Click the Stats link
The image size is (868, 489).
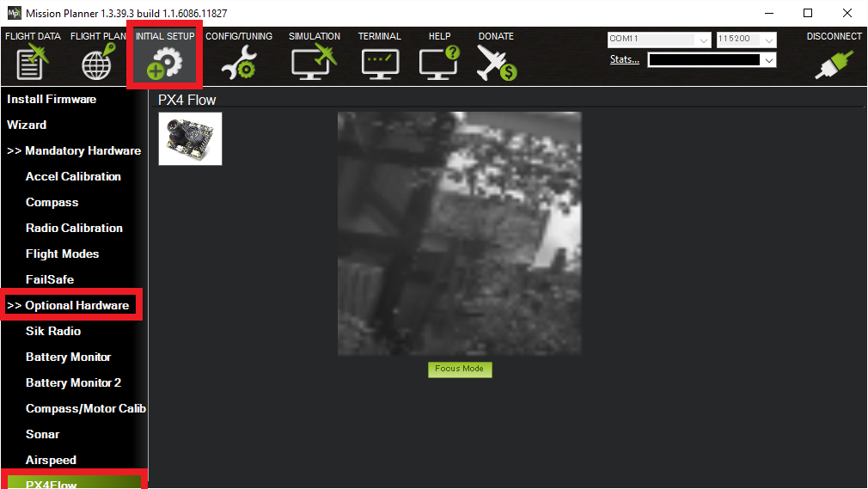[624, 59]
